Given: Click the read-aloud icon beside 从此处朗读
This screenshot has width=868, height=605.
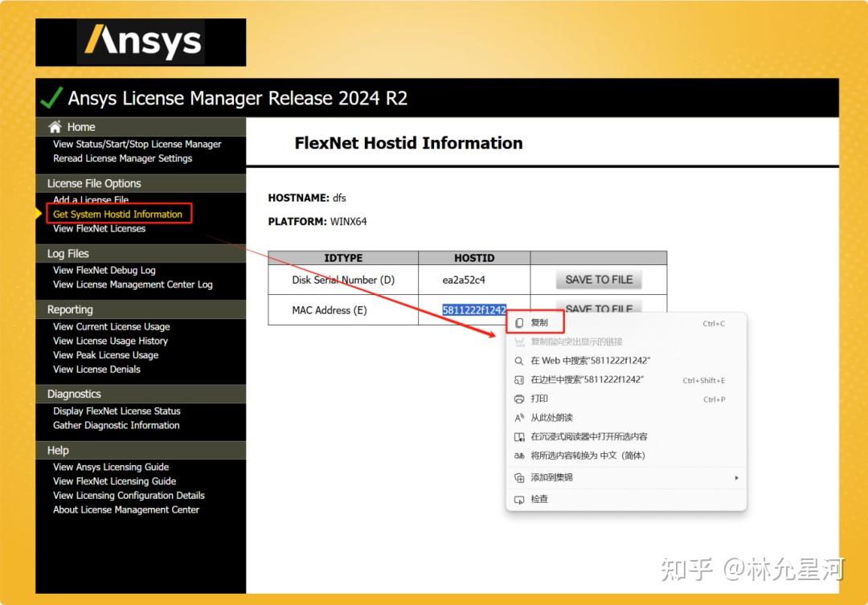Looking at the screenshot, I should 521,418.
